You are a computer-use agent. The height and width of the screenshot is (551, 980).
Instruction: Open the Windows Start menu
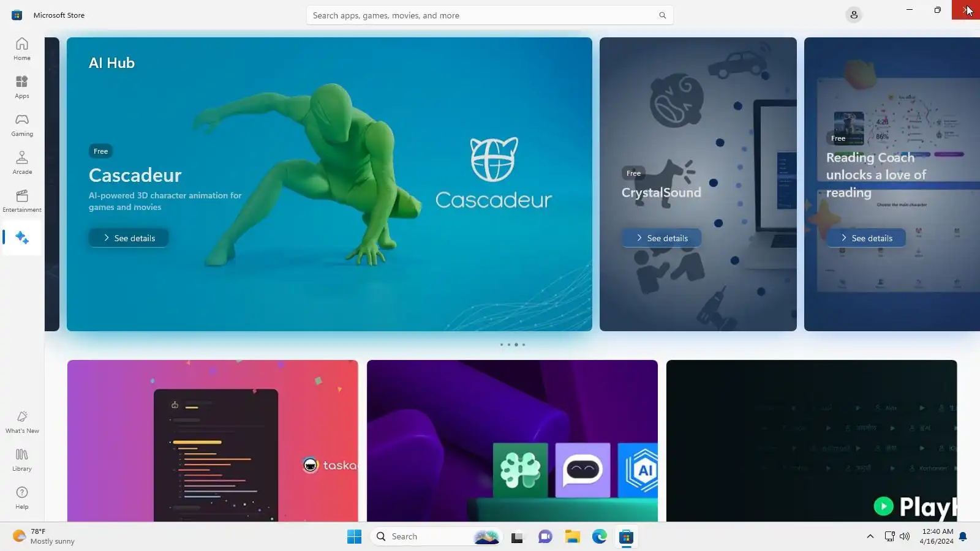(x=354, y=537)
